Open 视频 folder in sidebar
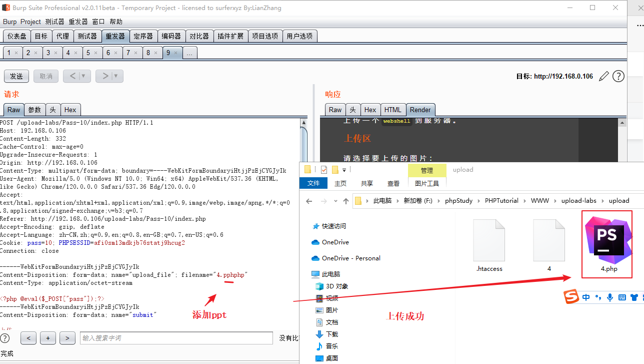The height and width of the screenshot is (364, 644). [327, 298]
